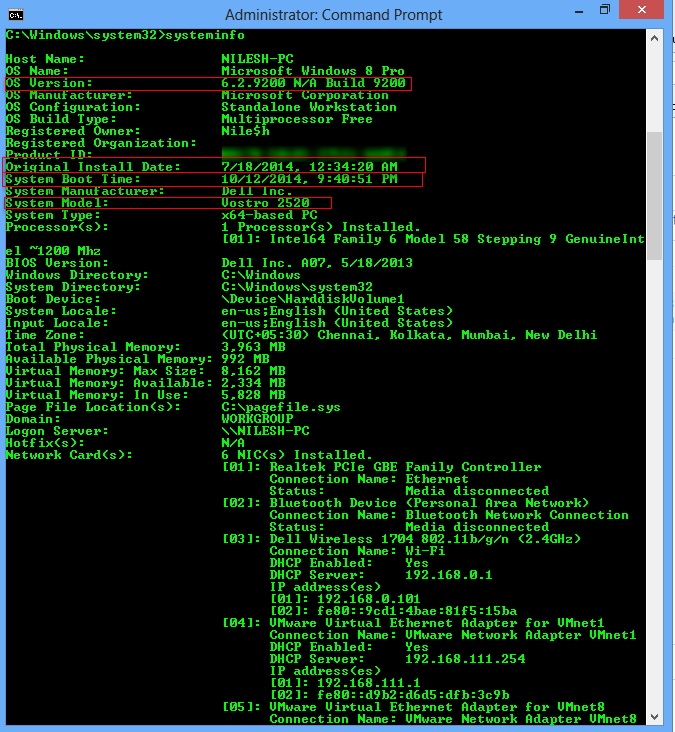
Task: Click page file location 'C:\pagefile.sys'
Action: [281, 408]
